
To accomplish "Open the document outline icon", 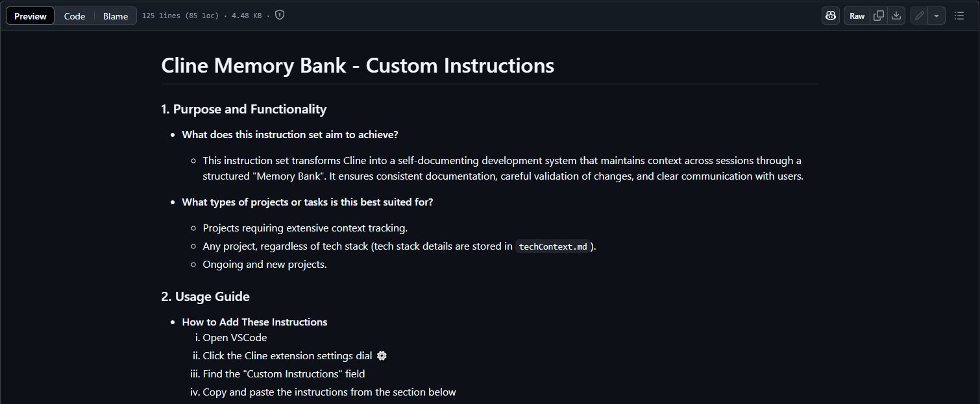I will [959, 16].
